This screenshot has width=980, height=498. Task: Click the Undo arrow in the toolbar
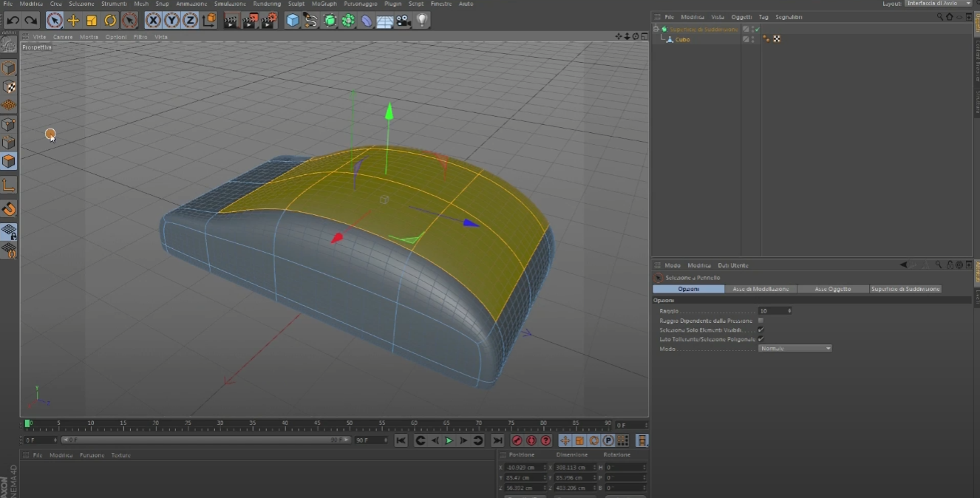click(13, 21)
